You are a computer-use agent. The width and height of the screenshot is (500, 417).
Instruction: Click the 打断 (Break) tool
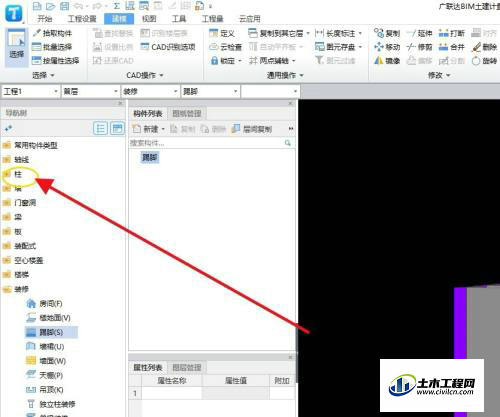click(452, 33)
